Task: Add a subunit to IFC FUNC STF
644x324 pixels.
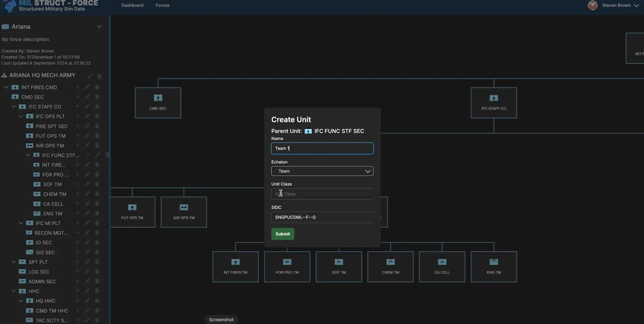Action: coord(88,155)
